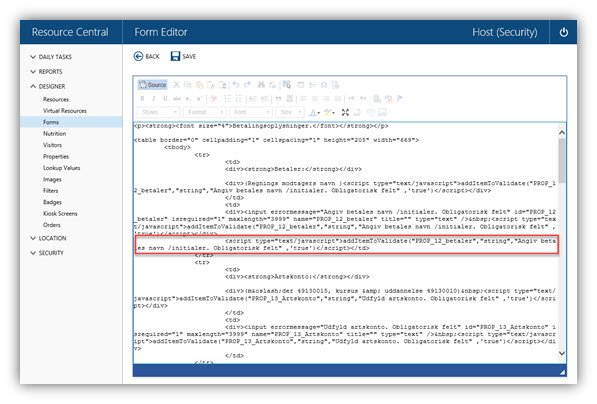597x404 pixels.
Task: Open background color picker
Action: point(329,112)
